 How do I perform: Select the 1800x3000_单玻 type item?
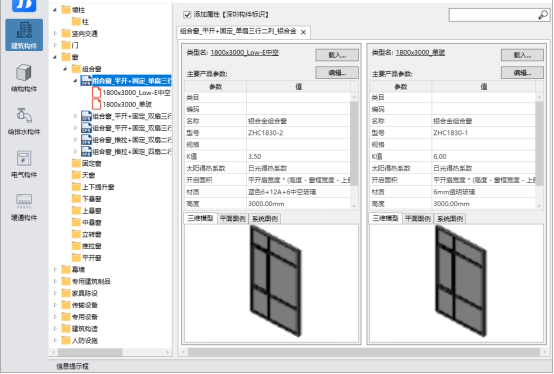pos(127,105)
